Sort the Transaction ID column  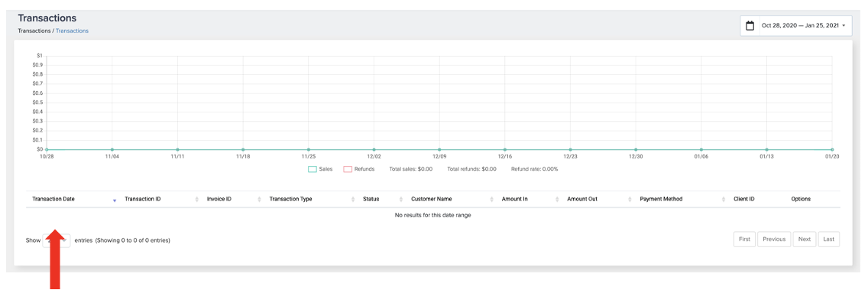pyautogui.click(x=197, y=199)
